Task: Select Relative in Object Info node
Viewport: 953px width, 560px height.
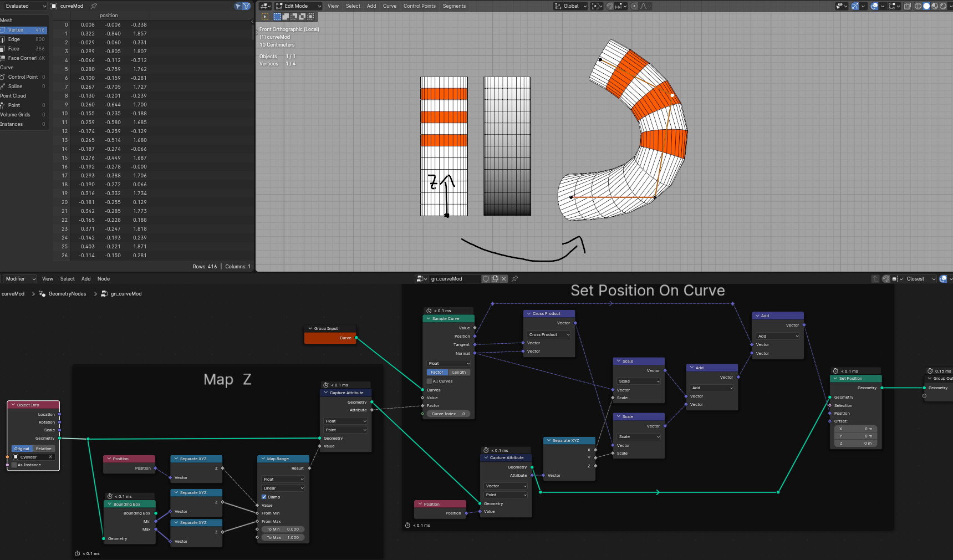Action: [x=44, y=449]
